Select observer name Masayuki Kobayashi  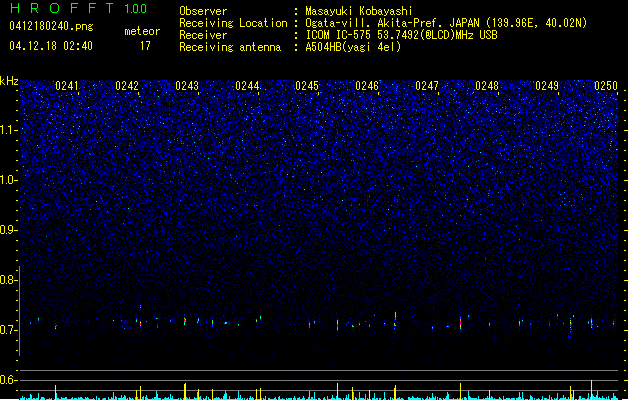click(359, 11)
